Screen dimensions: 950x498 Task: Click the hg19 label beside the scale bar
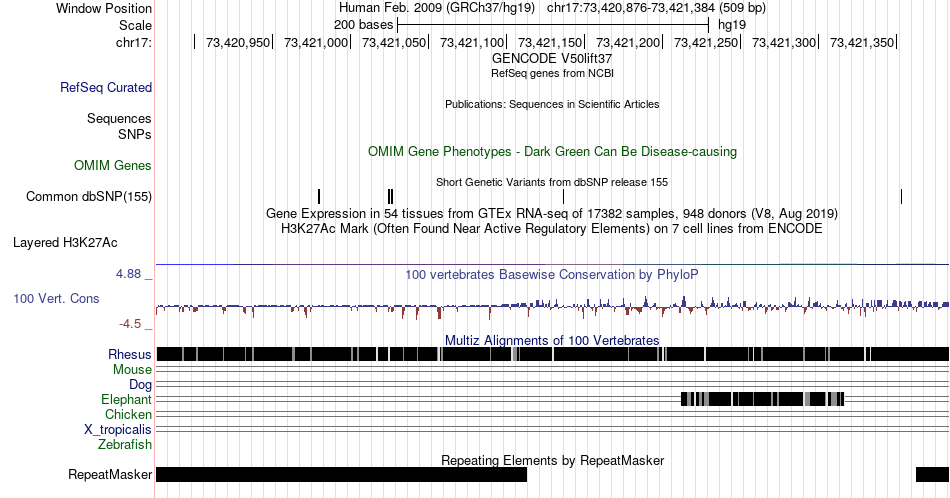(732, 25)
